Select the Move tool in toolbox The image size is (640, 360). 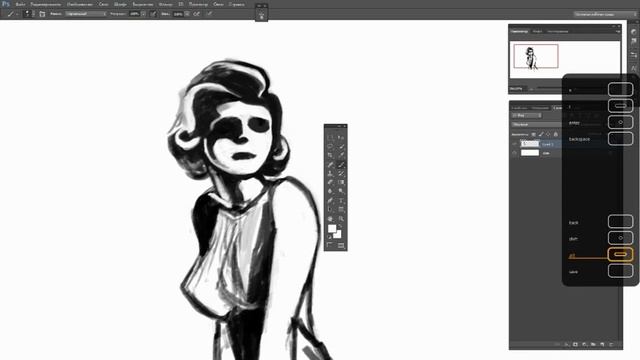tap(341, 137)
